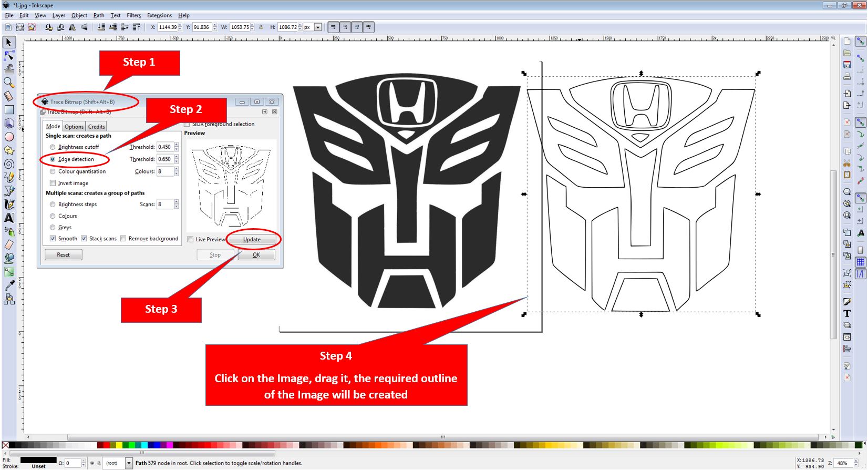The width and height of the screenshot is (868, 470).
Task: Open the Filters menu
Action: tap(134, 16)
